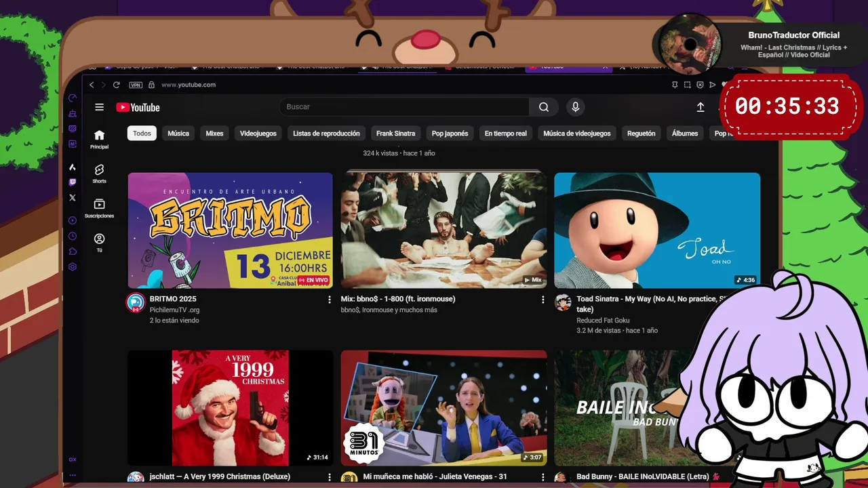Image resolution: width=868 pixels, height=488 pixels.
Task: Click the YouTube logo
Action: click(x=138, y=107)
